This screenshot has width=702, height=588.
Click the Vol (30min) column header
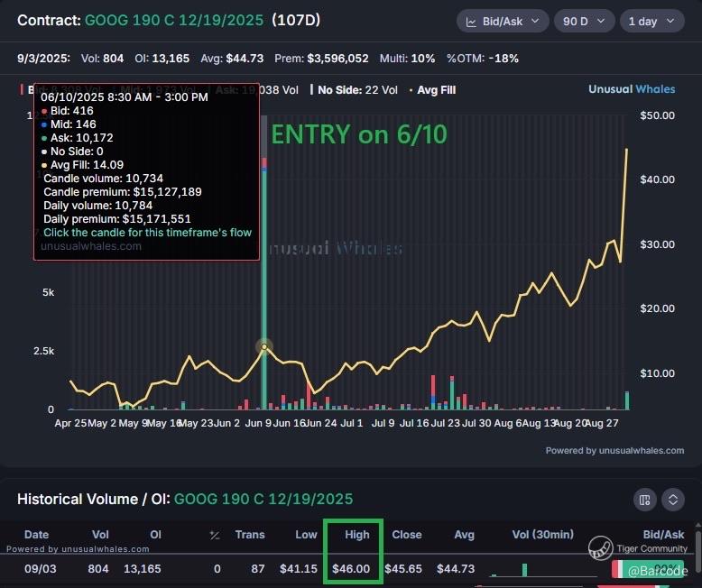542,534
